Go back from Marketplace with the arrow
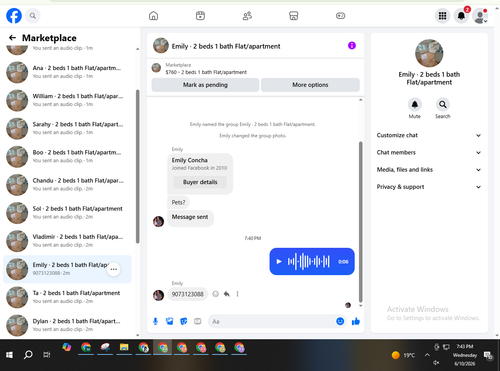Screen dimensions: 500x371 click(12, 38)
